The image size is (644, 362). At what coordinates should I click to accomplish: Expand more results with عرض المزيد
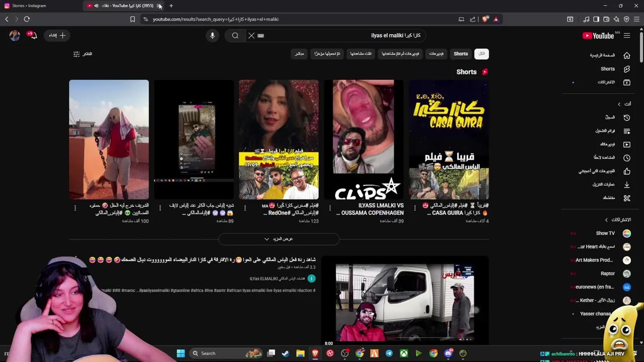point(278,239)
